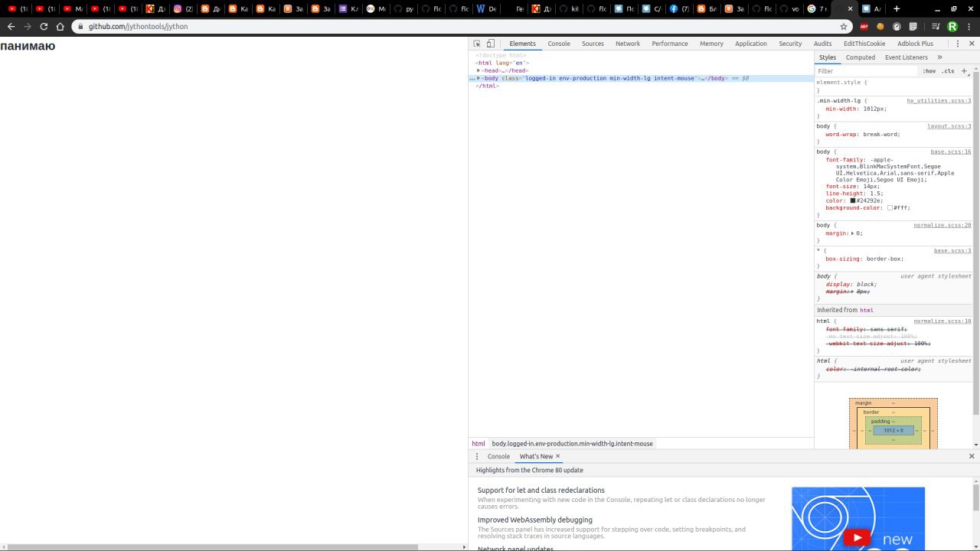Switch to the Console panel tab
Viewport: 980px width, 551px height.
tap(559, 44)
